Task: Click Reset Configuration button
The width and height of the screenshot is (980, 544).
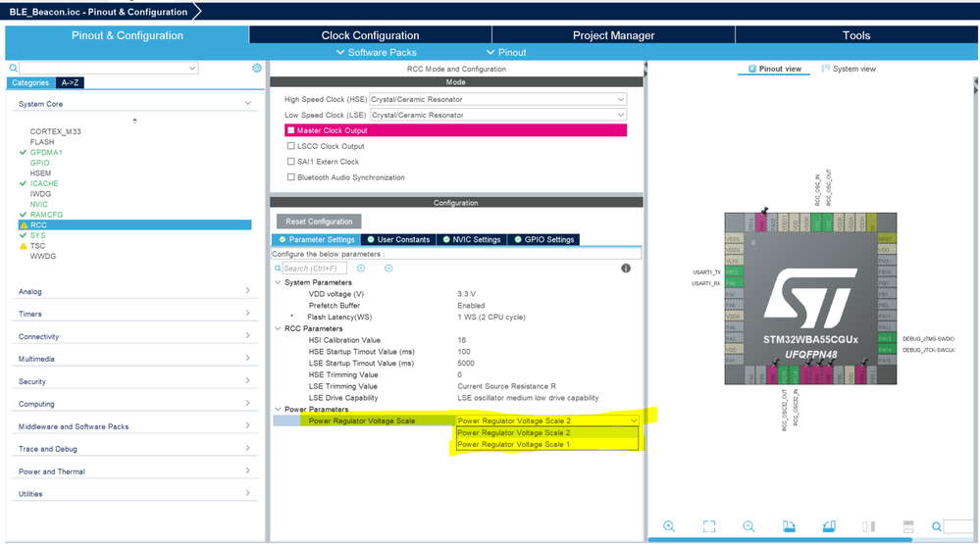Action: 319,222
